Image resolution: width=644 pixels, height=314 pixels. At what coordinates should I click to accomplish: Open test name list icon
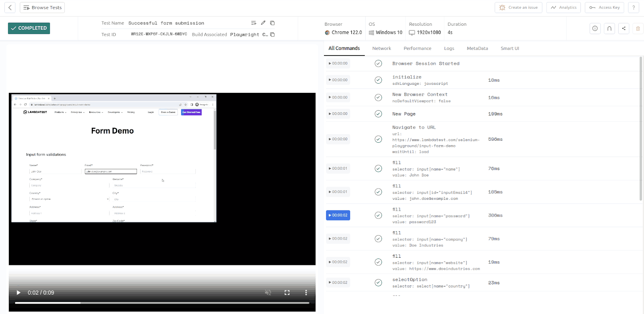coord(254,23)
